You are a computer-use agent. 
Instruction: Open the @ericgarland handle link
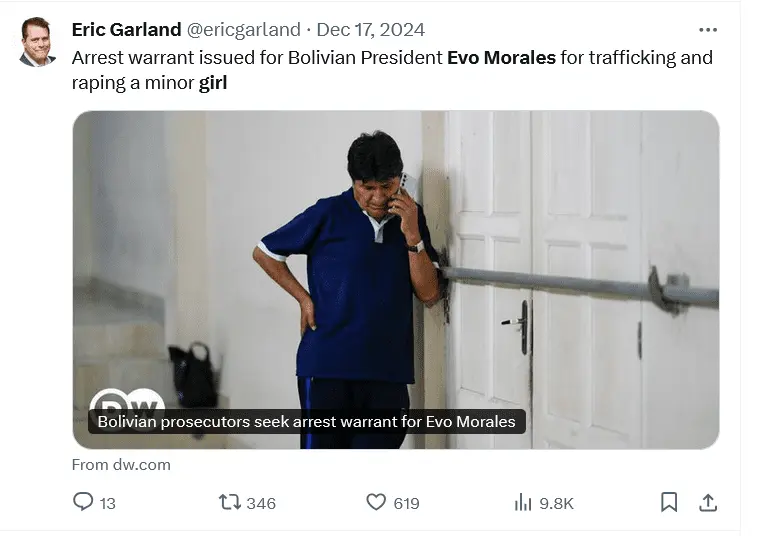tap(244, 30)
